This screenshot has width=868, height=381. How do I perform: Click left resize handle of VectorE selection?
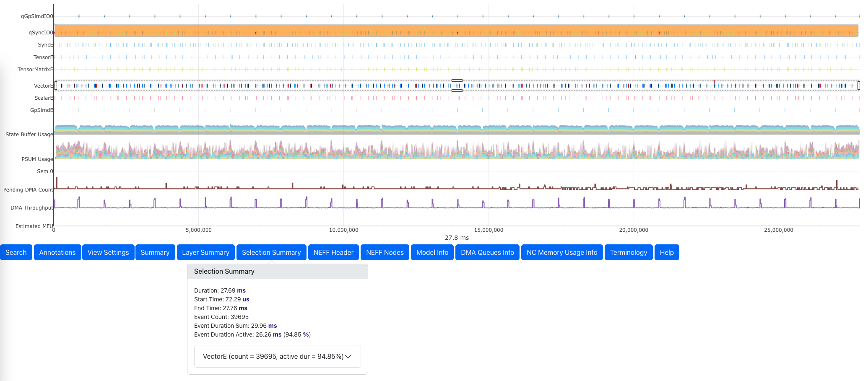56,86
